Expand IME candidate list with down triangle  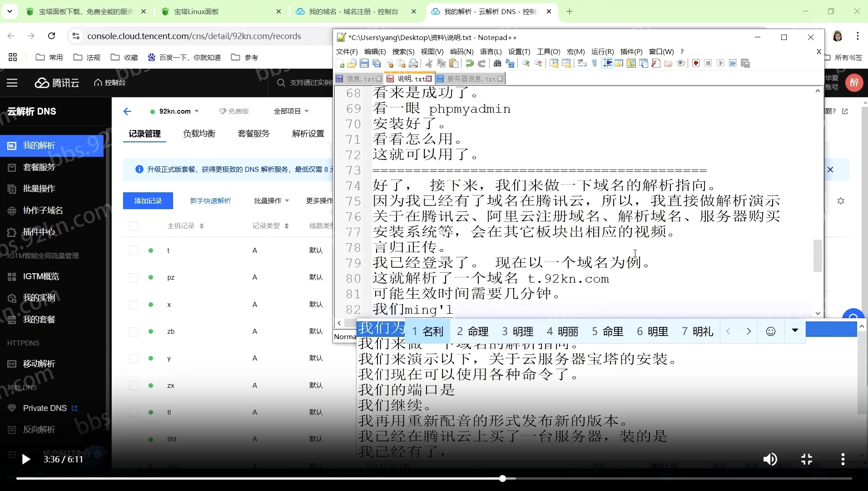click(795, 331)
